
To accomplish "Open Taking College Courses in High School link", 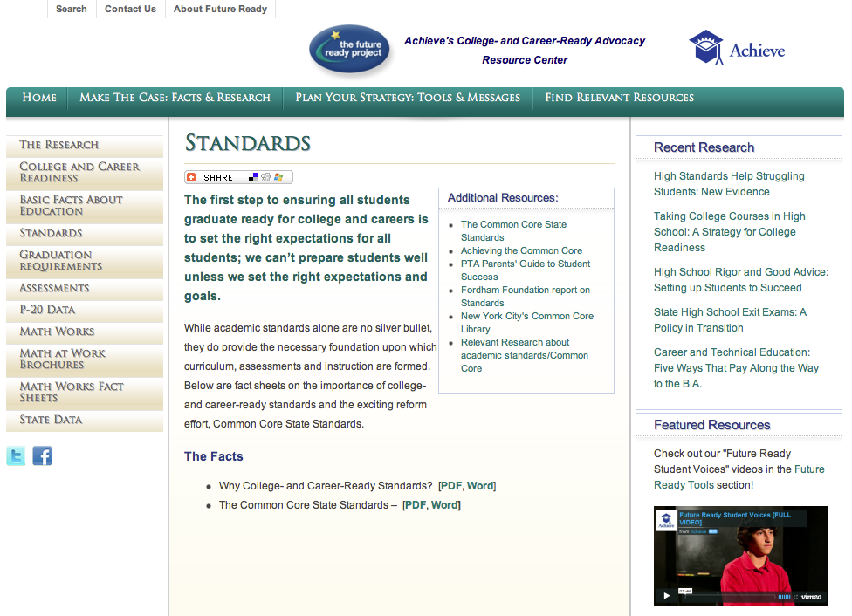I will tap(729, 232).
